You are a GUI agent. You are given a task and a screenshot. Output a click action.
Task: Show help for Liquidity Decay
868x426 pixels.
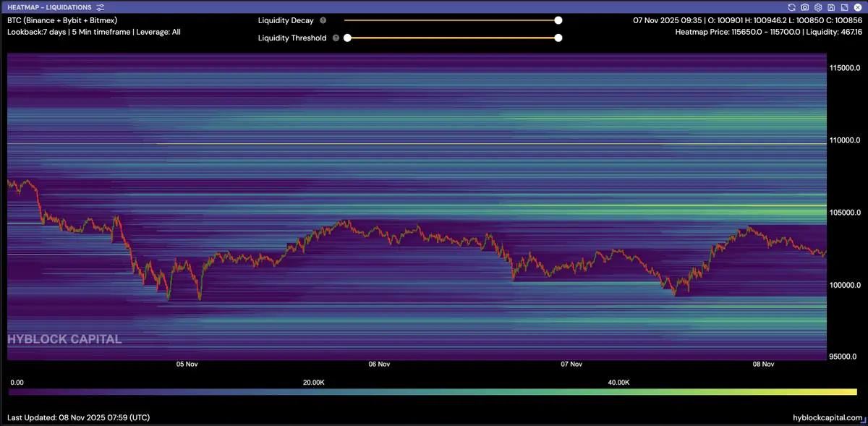[x=323, y=21]
